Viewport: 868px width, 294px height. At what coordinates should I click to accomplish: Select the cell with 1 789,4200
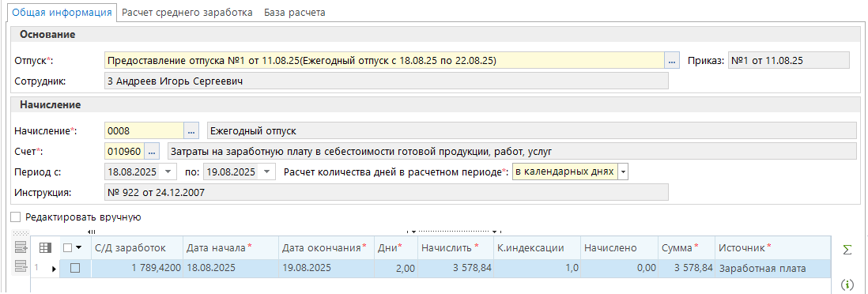(x=137, y=269)
